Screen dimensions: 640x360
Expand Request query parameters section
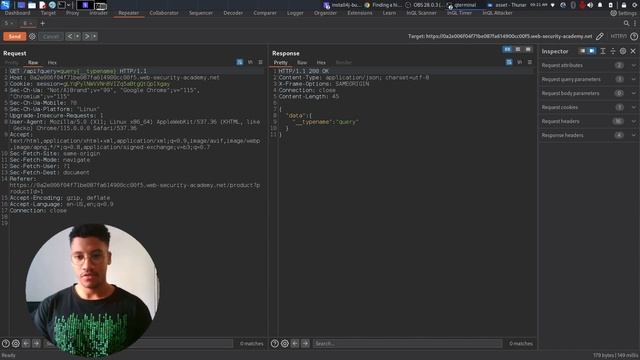click(589, 79)
